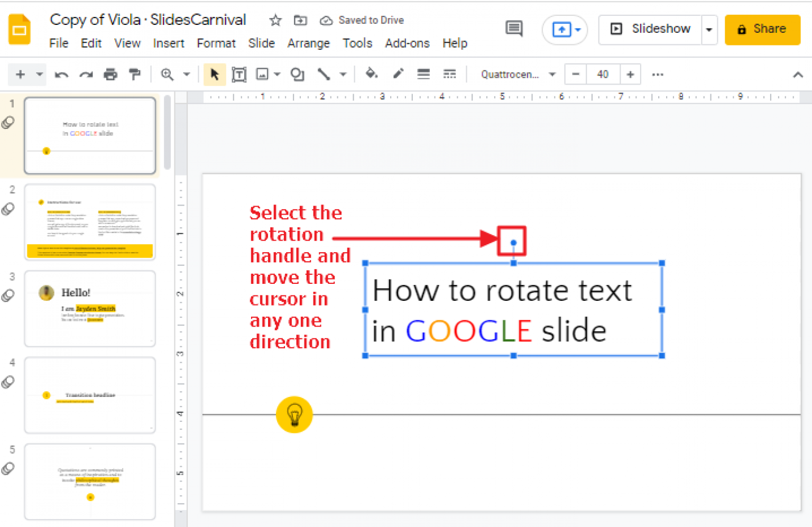Choose the Select arrow tool
The image size is (812, 527).
coord(215,75)
